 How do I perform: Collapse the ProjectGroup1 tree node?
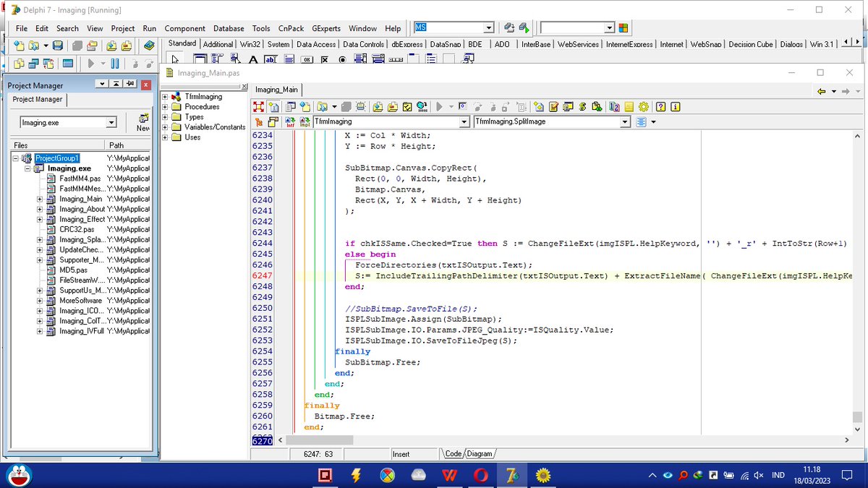(16, 158)
